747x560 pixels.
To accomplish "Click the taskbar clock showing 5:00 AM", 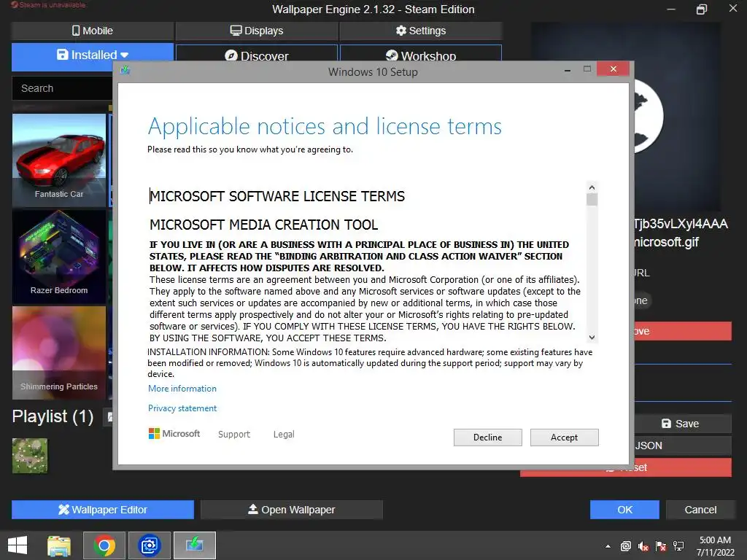I will coord(715,546).
